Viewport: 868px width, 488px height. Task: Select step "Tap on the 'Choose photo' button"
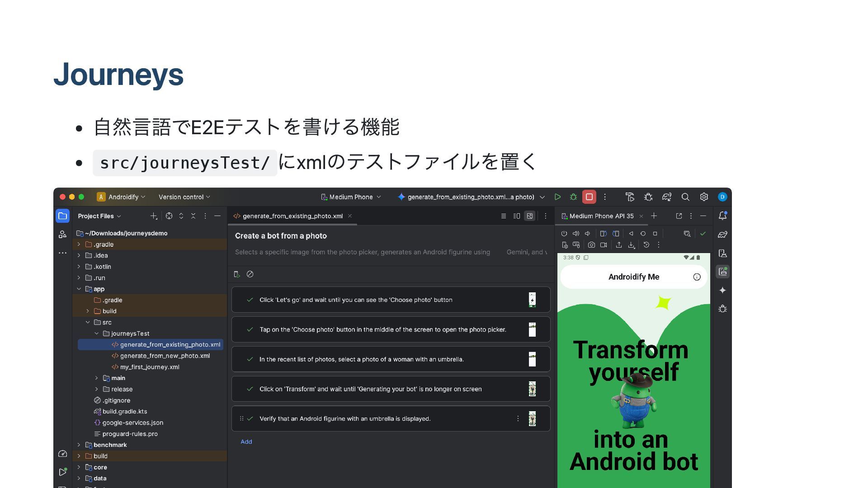[391, 329]
